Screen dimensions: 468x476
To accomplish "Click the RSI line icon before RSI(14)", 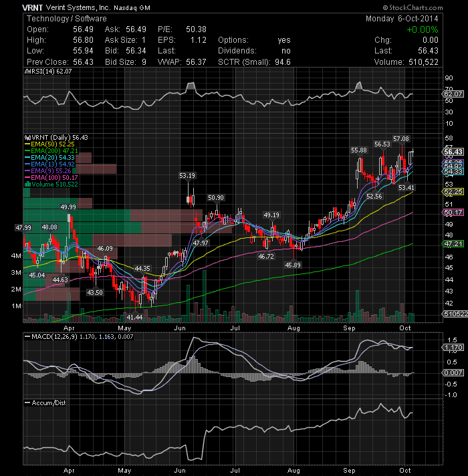I will click(27, 72).
